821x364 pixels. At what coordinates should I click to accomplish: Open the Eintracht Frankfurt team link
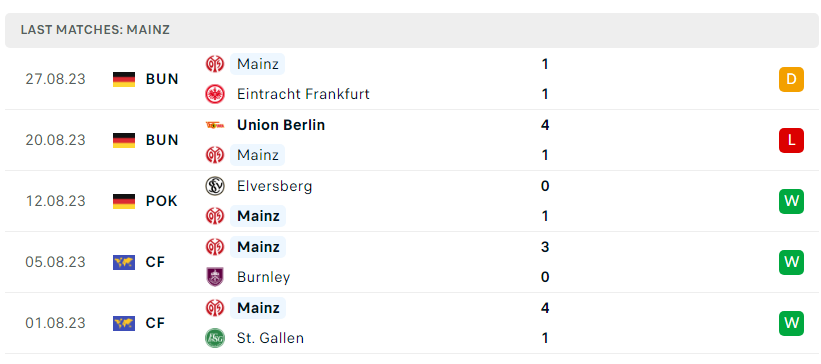coord(303,94)
